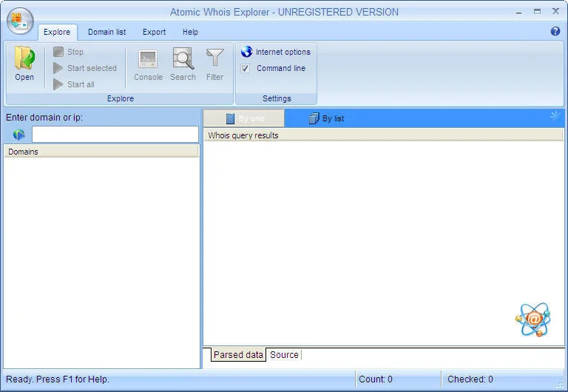This screenshot has height=392, width=568.
Task: Click the snowflake icon in mode bar
Action: [555, 116]
